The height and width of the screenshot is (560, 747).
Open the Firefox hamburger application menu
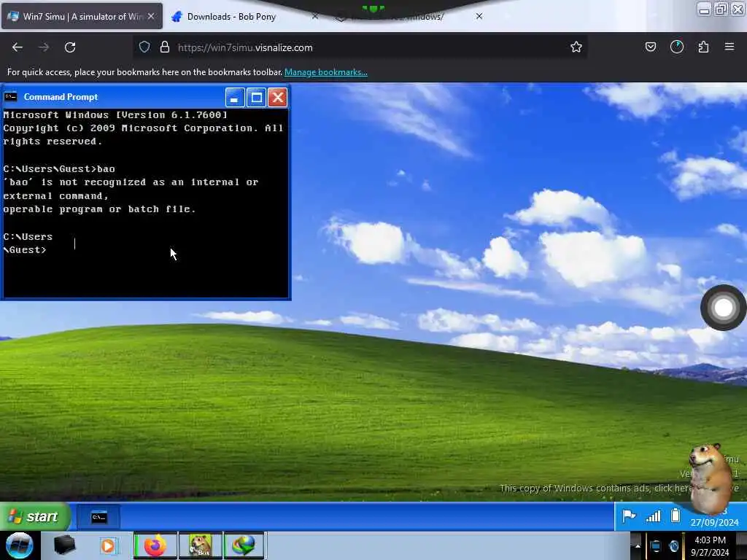tap(729, 47)
